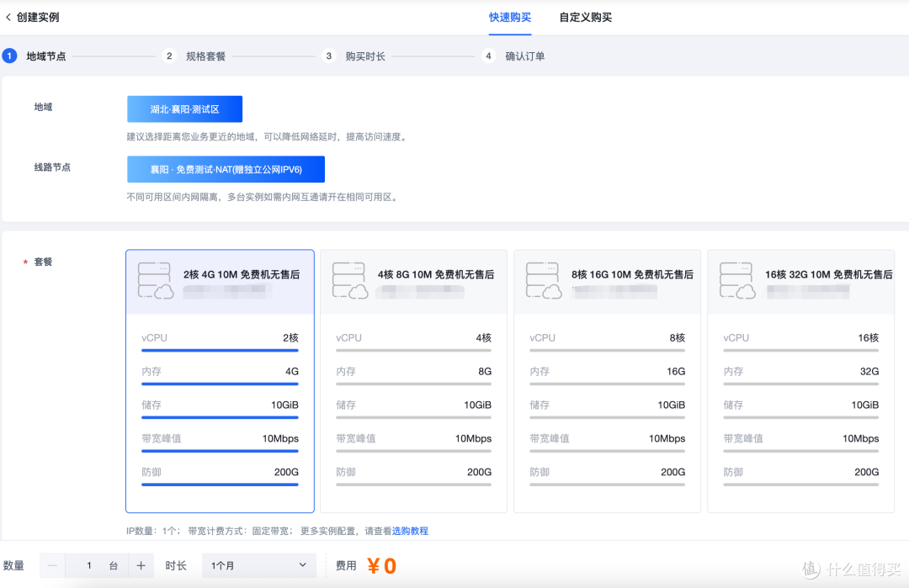Viewport: 909px width, 588px height.
Task: Select the 2核 4G 10M package title
Action: click(242, 274)
